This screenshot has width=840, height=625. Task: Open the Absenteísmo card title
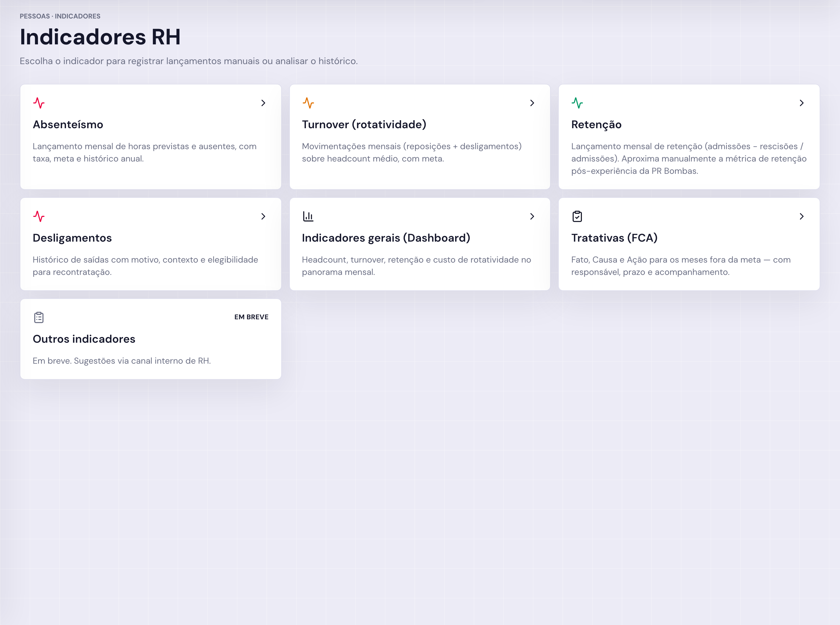click(x=68, y=125)
